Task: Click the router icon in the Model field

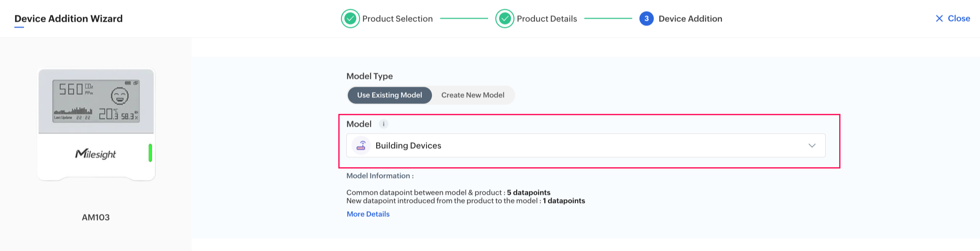Action: tap(361, 146)
